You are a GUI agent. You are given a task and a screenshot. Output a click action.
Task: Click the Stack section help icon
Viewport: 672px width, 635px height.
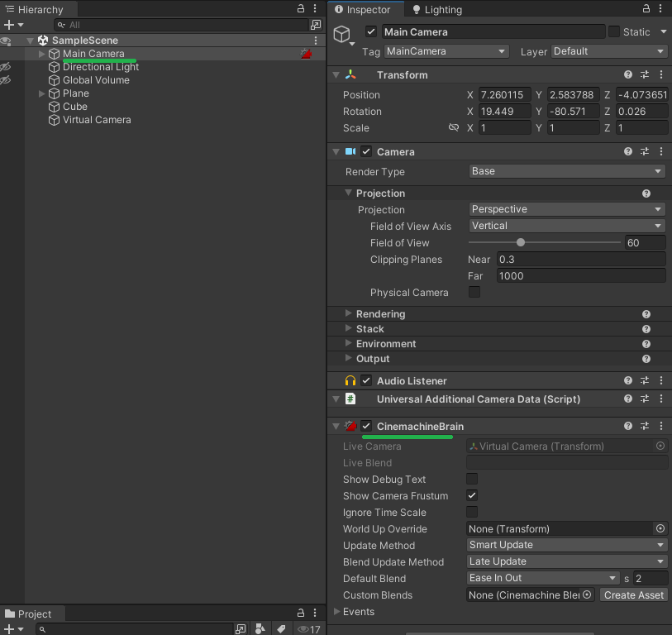point(646,329)
